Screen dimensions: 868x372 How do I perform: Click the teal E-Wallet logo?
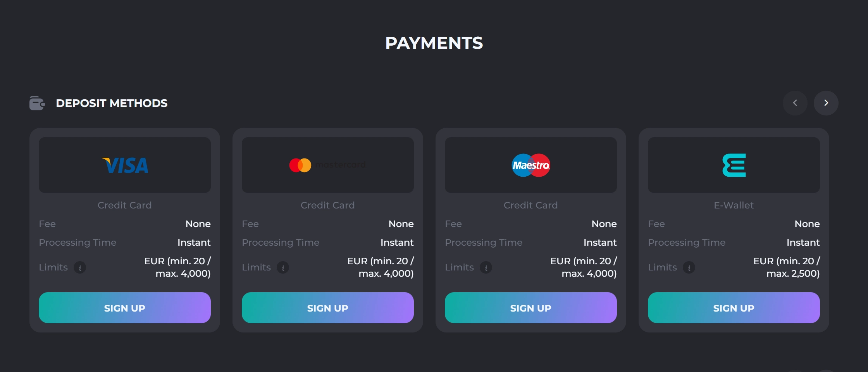(734, 165)
